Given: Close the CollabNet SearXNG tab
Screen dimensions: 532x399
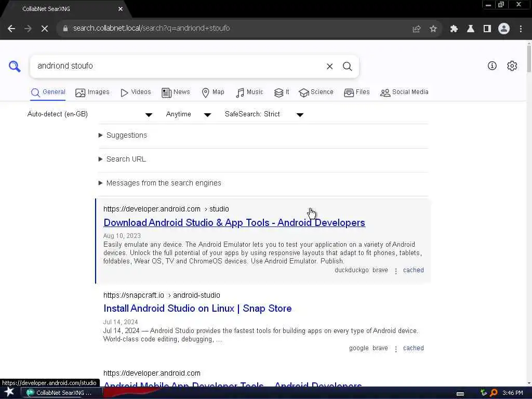Looking at the screenshot, I should coord(121,9).
